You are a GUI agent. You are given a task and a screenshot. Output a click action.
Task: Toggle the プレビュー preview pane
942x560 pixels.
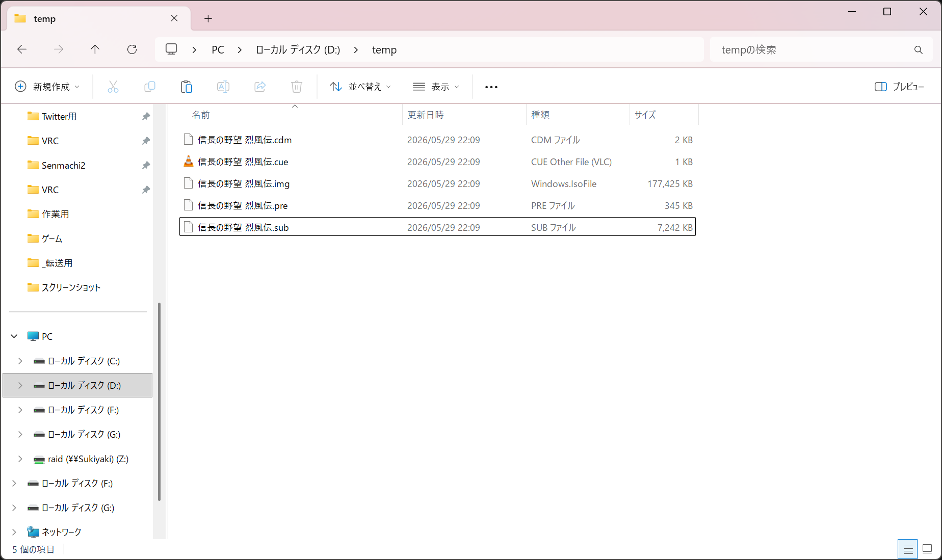pos(899,87)
